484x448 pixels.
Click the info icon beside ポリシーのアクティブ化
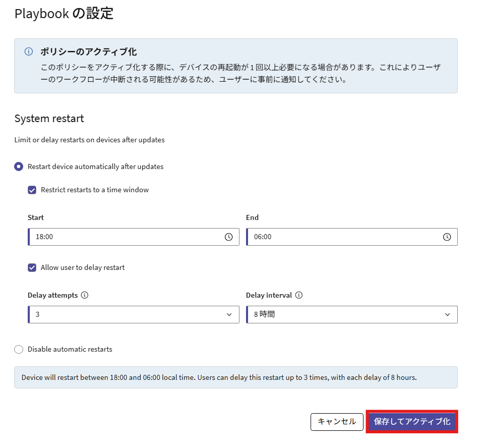click(29, 52)
